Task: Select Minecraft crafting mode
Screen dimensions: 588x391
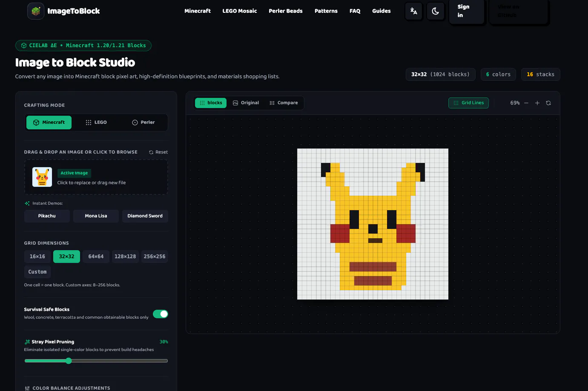Action: pos(49,123)
